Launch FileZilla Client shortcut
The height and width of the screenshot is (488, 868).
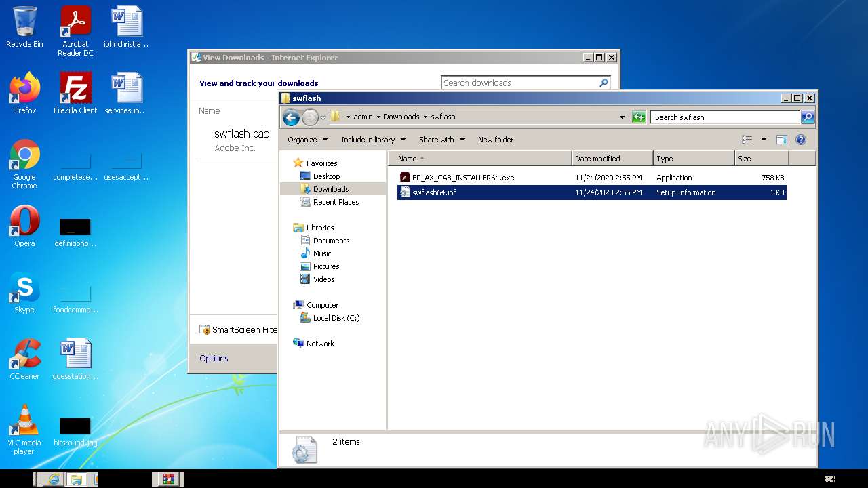pos(75,93)
